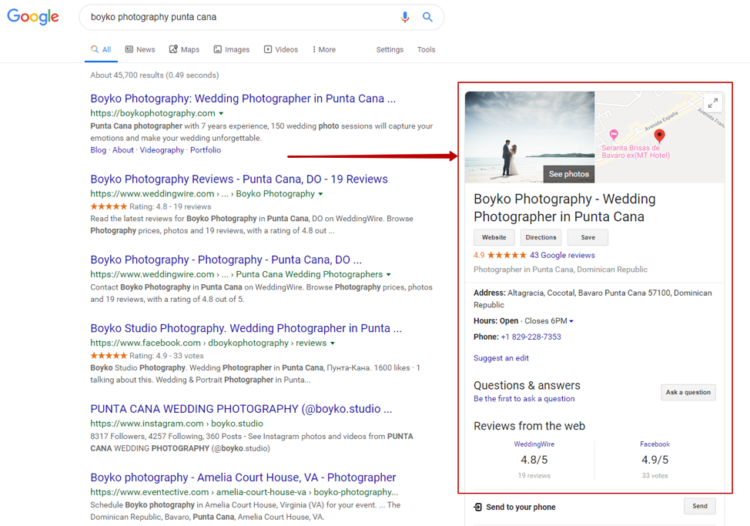Viewport: 750px width, 526px height.
Task: Click the https://www.instagram.com › boyko.studio URL
Action: pyautogui.click(x=176, y=424)
